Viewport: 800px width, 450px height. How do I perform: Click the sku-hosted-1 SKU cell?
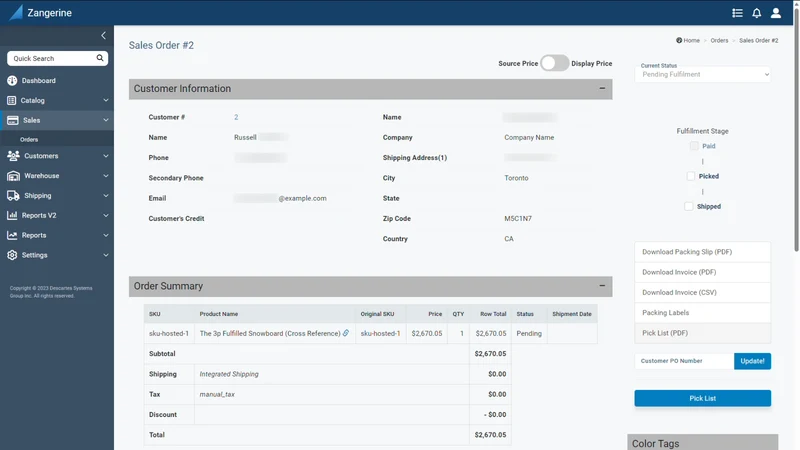click(x=169, y=333)
